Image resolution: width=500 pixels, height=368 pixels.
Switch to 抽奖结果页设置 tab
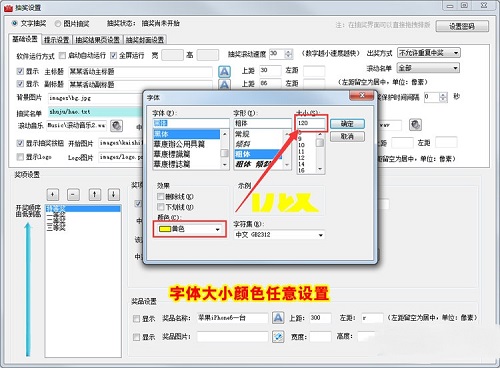(97, 40)
